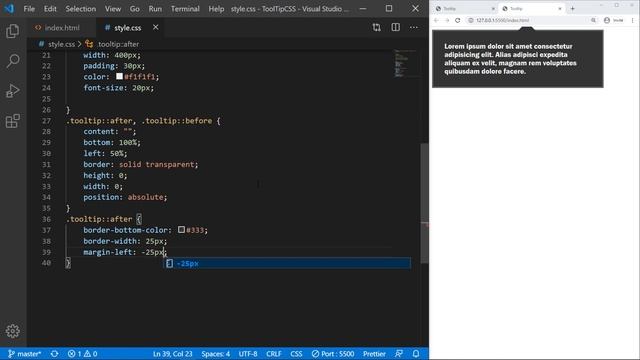
Task: Open the Run menu
Action: coord(155,9)
